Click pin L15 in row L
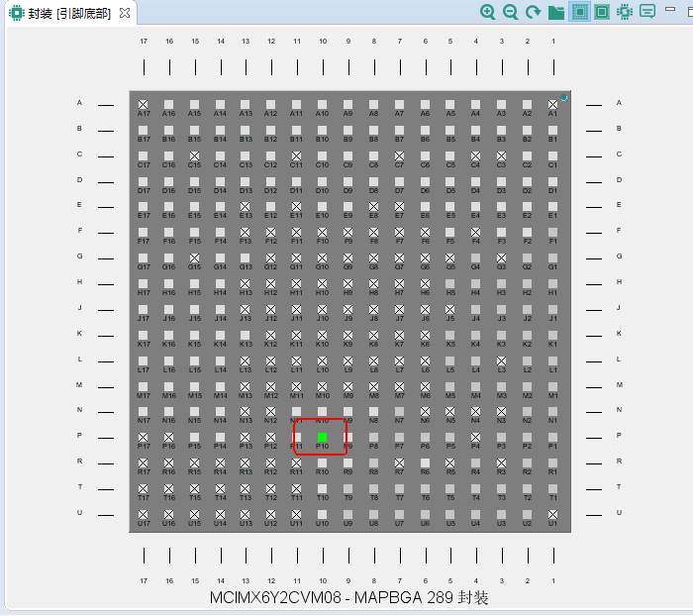Screen dimensions: 693x616 (x=194, y=360)
